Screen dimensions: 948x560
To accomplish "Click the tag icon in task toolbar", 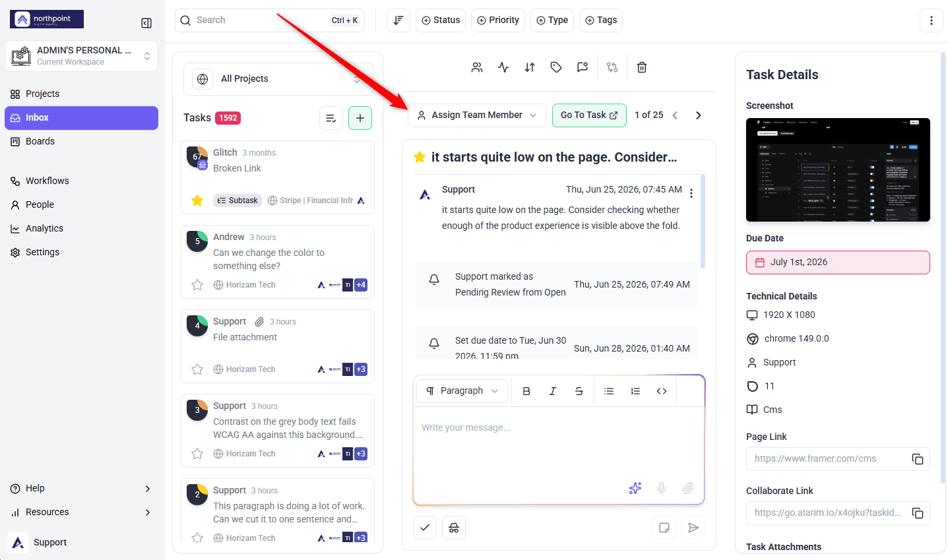I will [556, 67].
